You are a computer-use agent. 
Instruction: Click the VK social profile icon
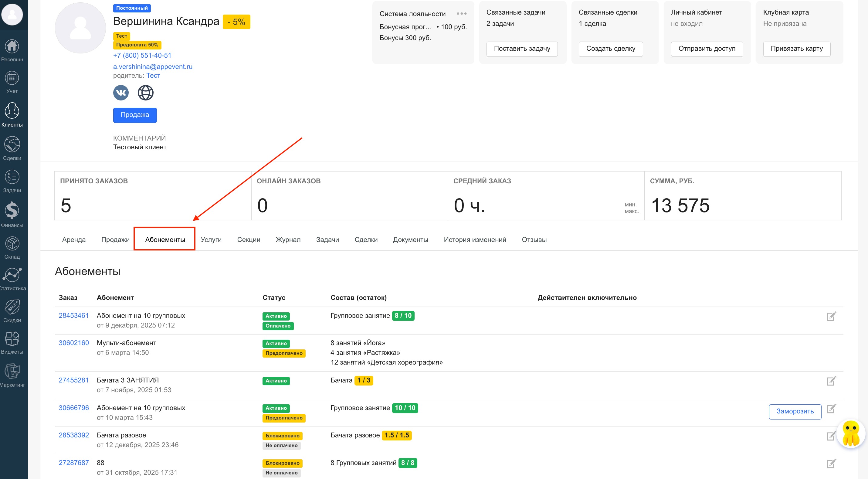pos(121,93)
